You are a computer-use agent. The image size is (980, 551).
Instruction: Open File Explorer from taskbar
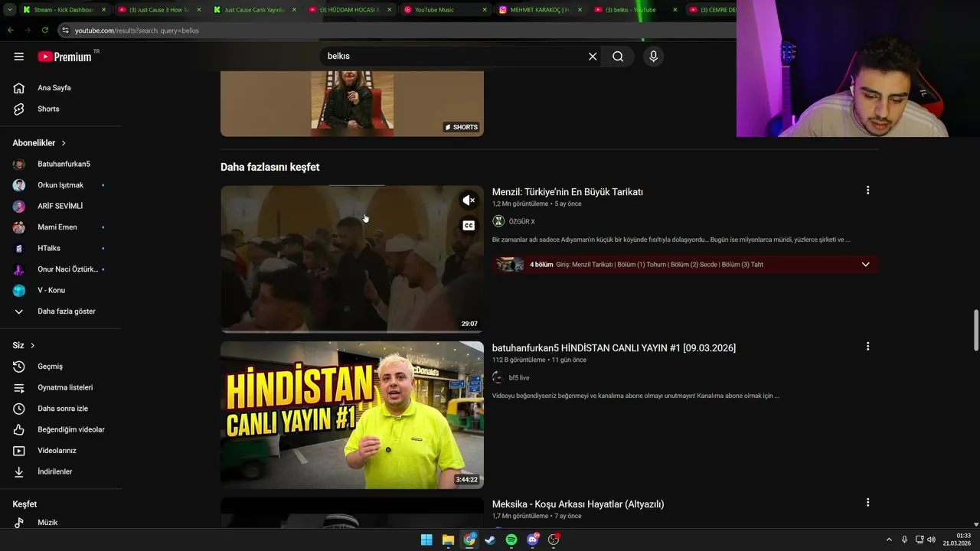point(448,540)
